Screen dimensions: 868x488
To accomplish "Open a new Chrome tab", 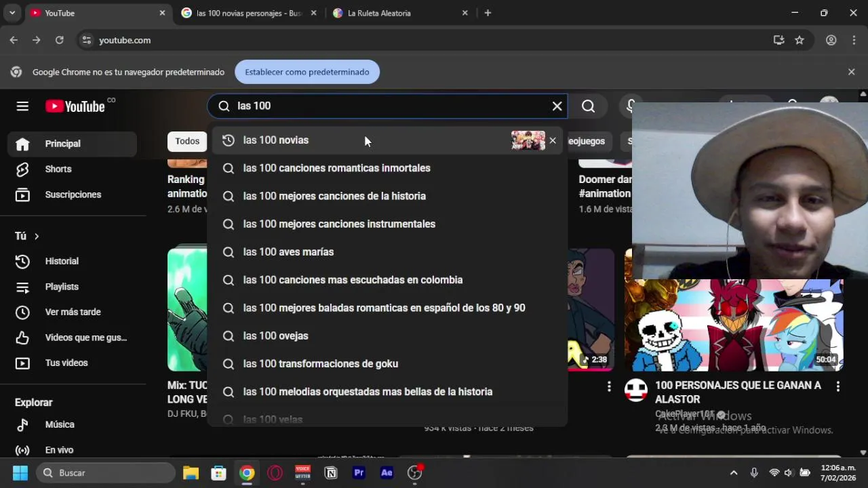I will pyautogui.click(x=488, y=13).
